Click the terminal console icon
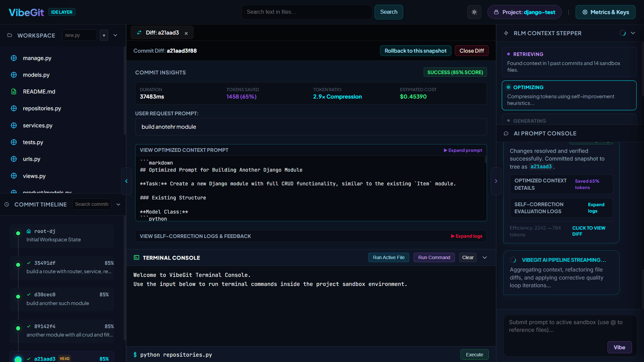 pyautogui.click(x=137, y=257)
